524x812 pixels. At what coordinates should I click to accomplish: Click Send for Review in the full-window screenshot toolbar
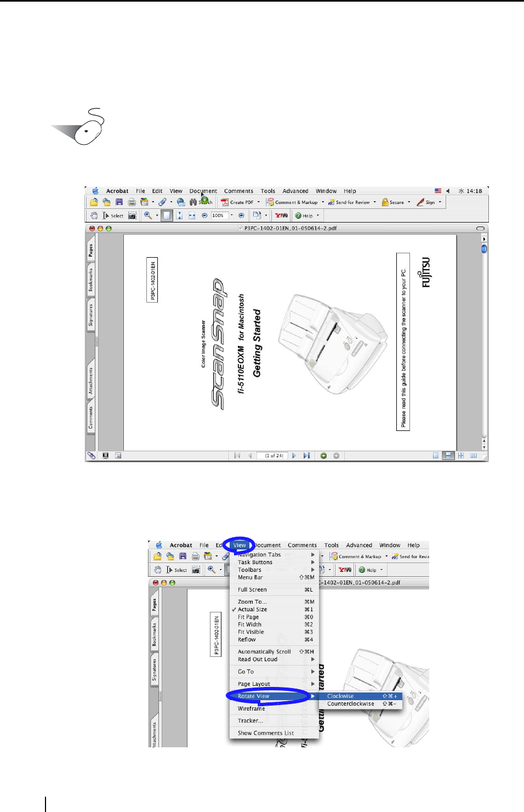tap(349, 202)
